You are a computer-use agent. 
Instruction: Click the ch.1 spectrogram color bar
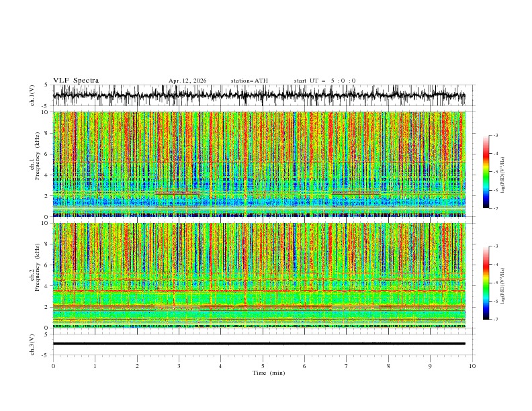pos(486,172)
